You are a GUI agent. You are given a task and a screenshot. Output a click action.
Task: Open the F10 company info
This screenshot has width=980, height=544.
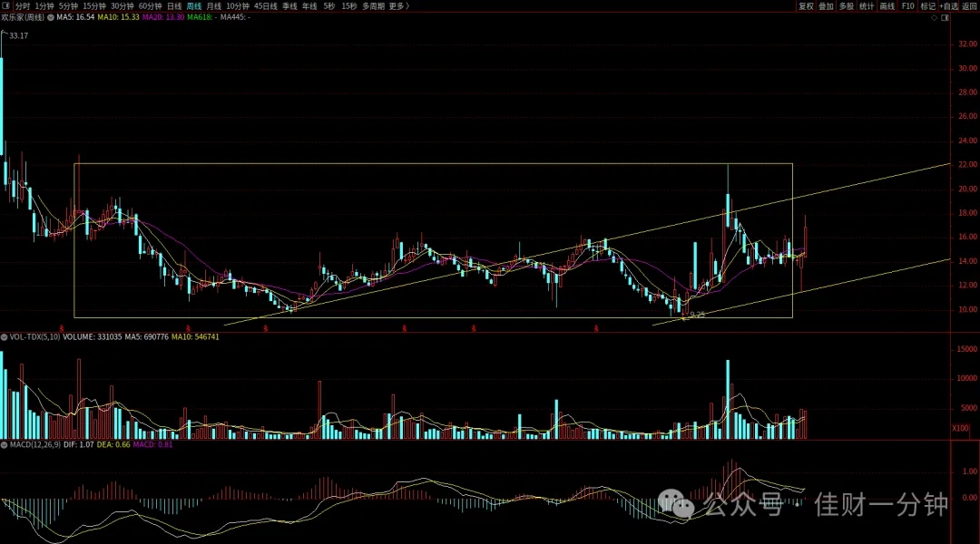pyautogui.click(x=908, y=6)
